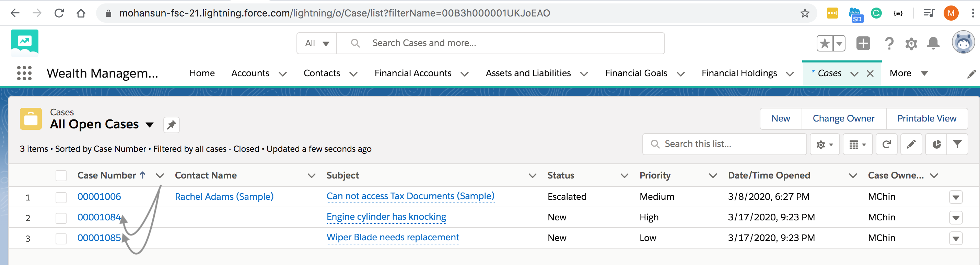This screenshot has height=265, width=980.
Task: Open favorites list dropdown arrow
Action: pyautogui.click(x=839, y=43)
